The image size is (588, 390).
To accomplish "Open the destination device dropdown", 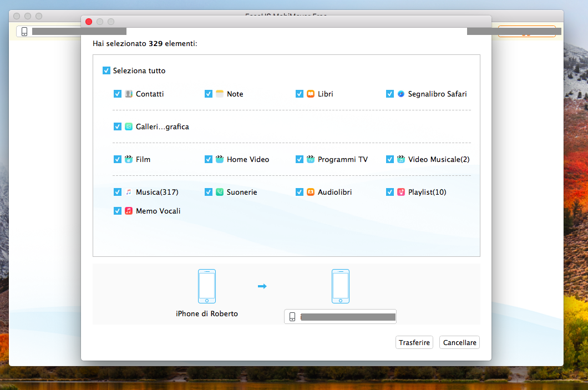I will [x=340, y=317].
